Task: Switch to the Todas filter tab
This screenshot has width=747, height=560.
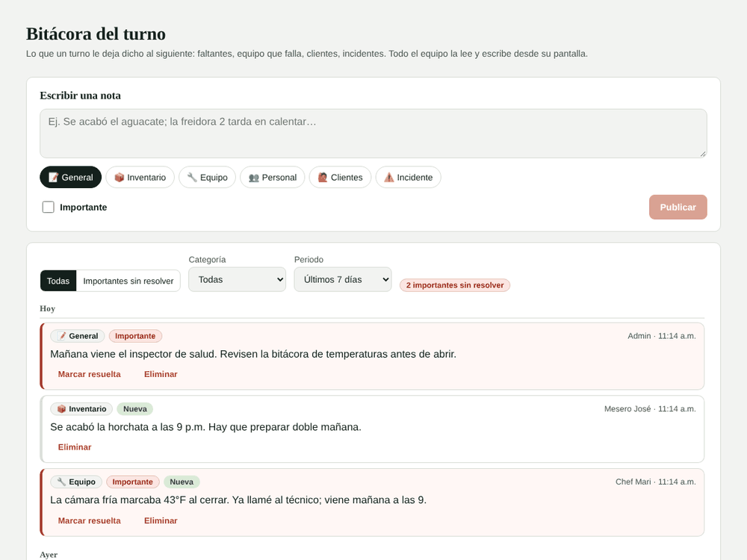Action: click(58, 281)
